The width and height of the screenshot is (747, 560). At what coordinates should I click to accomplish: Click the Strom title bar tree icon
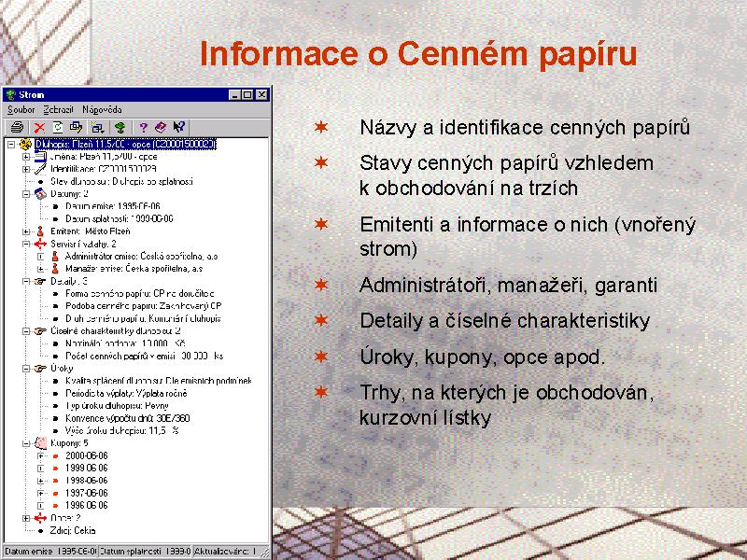[11, 95]
